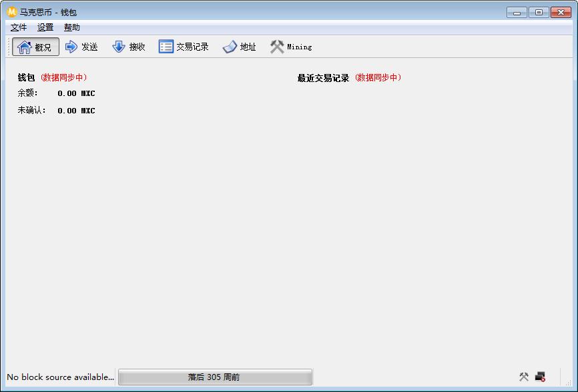Click the mining status icon in status bar
This screenshot has width=578, height=392.
pyautogui.click(x=524, y=377)
